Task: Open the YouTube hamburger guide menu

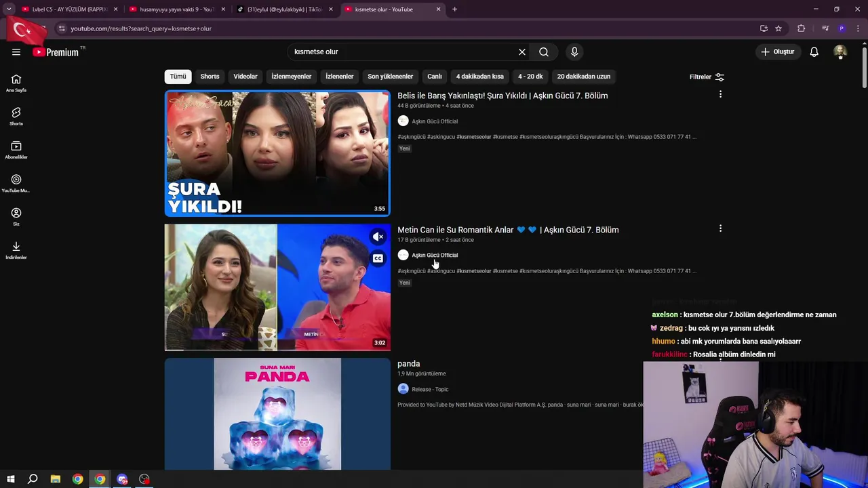Action: pos(16,52)
